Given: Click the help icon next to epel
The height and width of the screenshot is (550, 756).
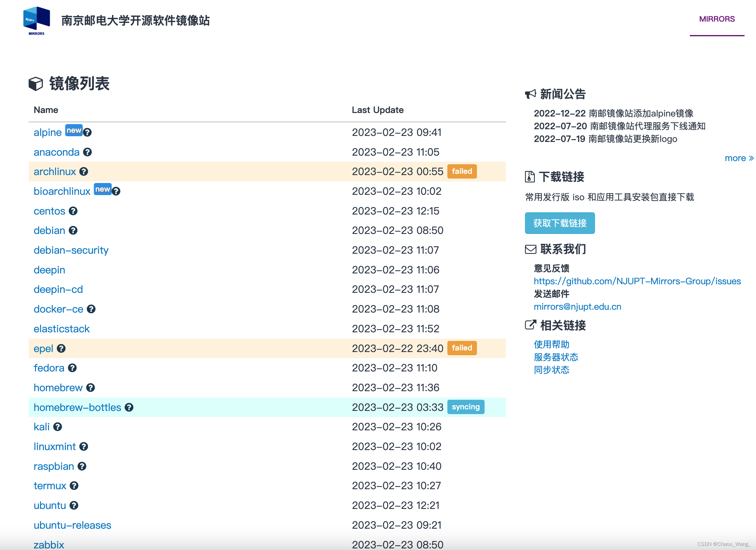Looking at the screenshot, I should tap(61, 348).
